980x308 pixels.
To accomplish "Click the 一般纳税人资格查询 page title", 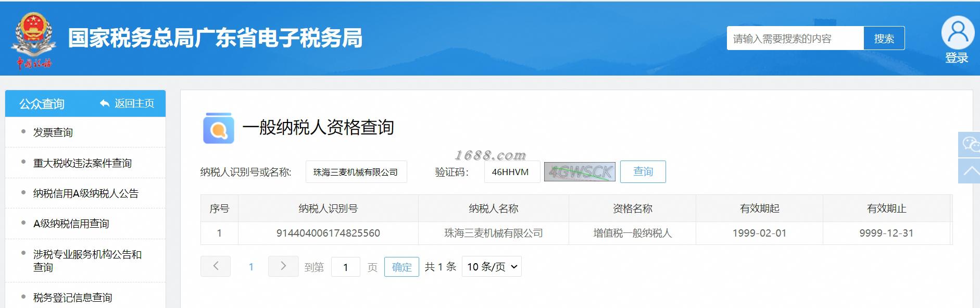I will [x=318, y=127].
